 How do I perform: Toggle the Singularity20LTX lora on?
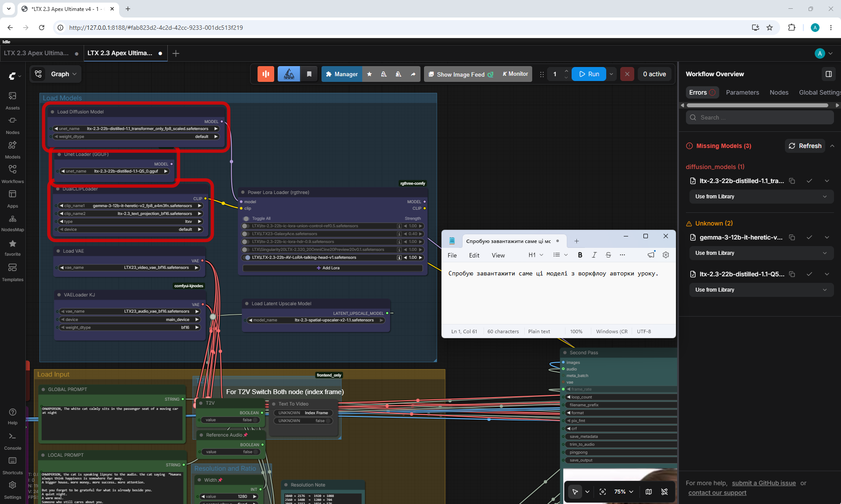pos(246,250)
